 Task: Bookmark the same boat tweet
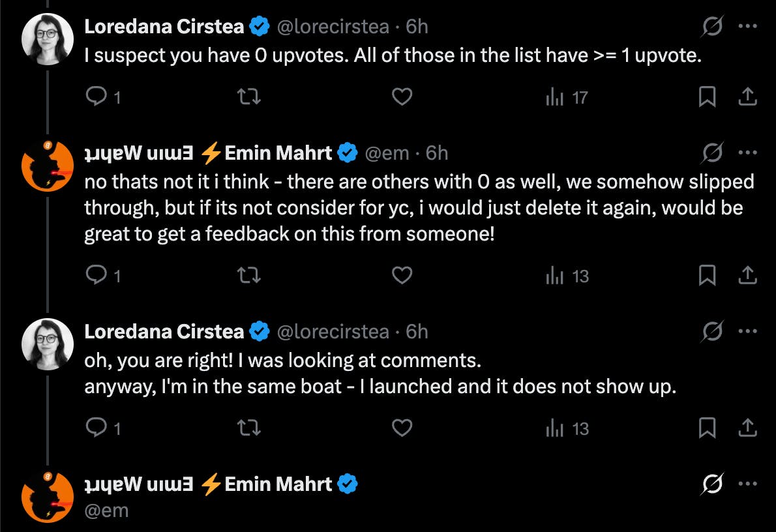pyautogui.click(x=707, y=428)
